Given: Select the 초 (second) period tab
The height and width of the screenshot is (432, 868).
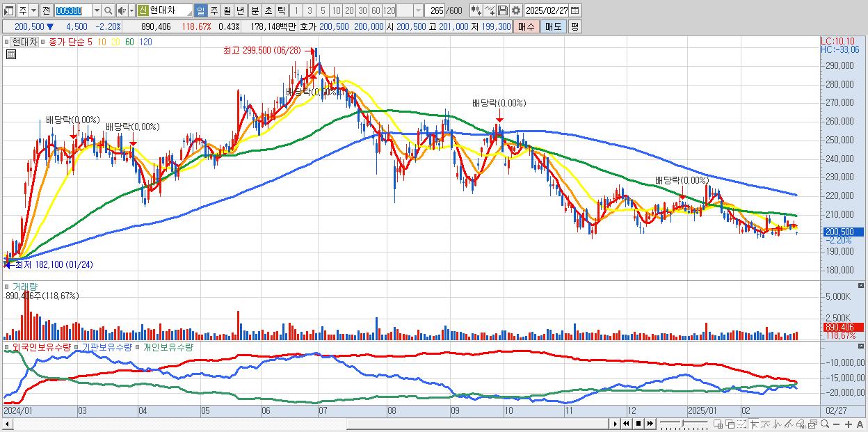Looking at the screenshot, I should pyautogui.click(x=268, y=10).
